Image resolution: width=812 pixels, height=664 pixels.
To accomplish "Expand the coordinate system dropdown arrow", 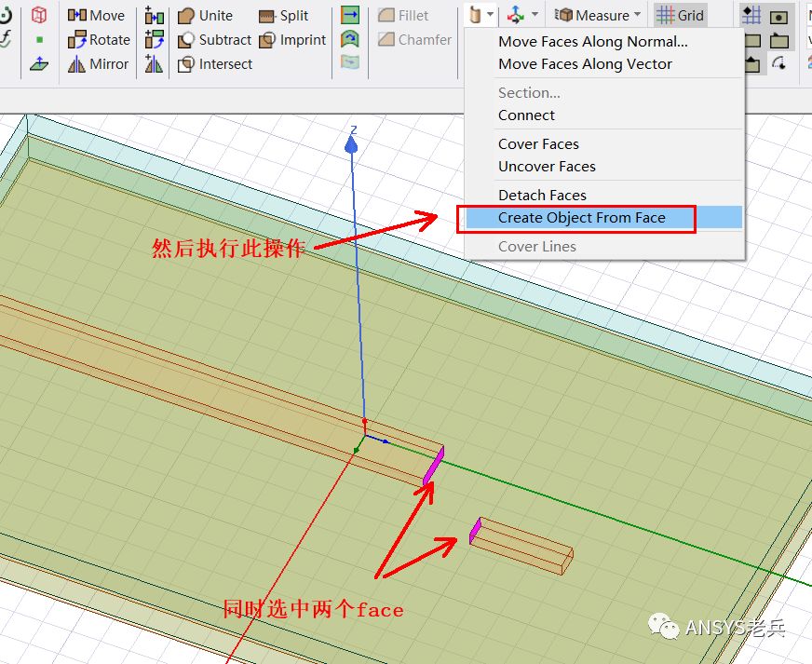I will [x=535, y=15].
